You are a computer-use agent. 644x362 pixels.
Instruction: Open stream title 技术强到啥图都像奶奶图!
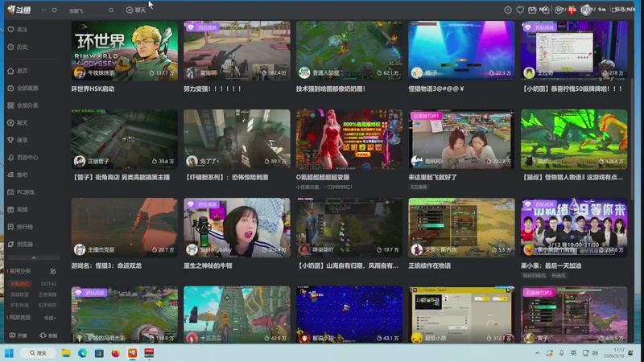pyautogui.click(x=331, y=88)
